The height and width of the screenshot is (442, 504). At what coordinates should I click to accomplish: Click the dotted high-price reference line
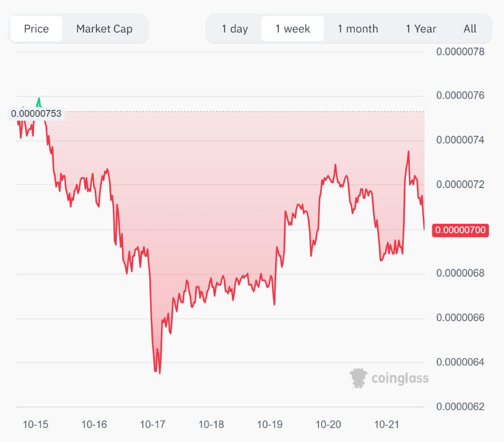tap(242, 111)
